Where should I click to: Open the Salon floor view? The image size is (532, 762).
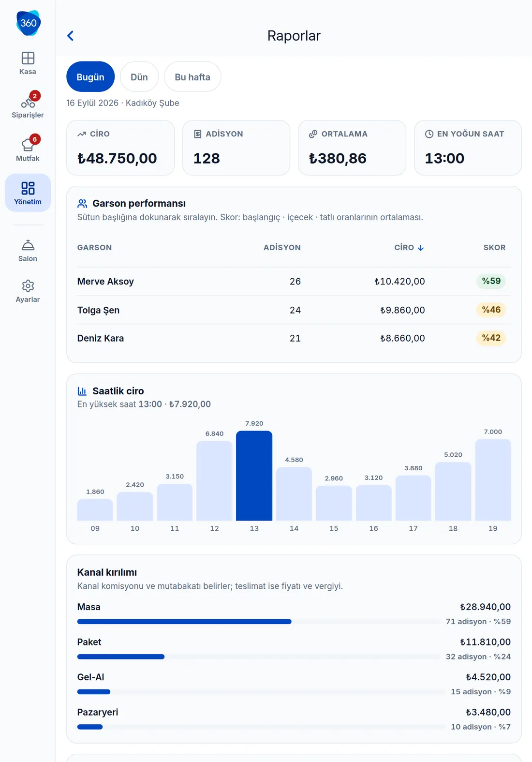point(28,251)
